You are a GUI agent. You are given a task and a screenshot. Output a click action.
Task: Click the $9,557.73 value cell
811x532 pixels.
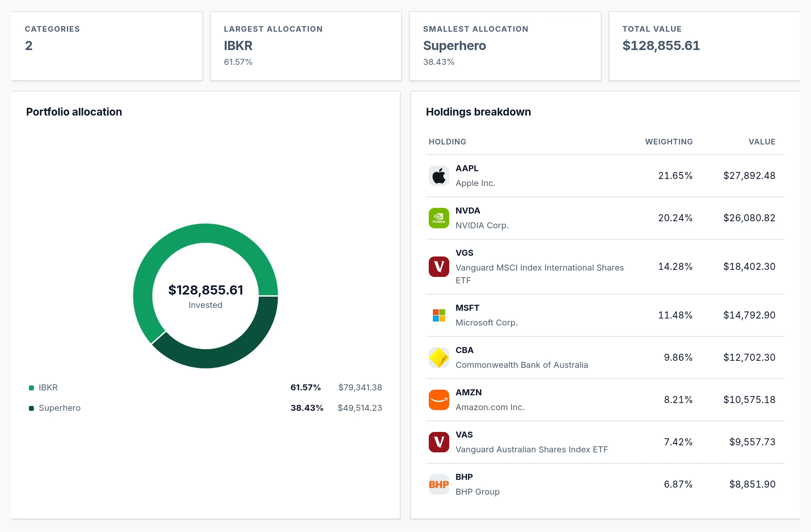pos(752,442)
